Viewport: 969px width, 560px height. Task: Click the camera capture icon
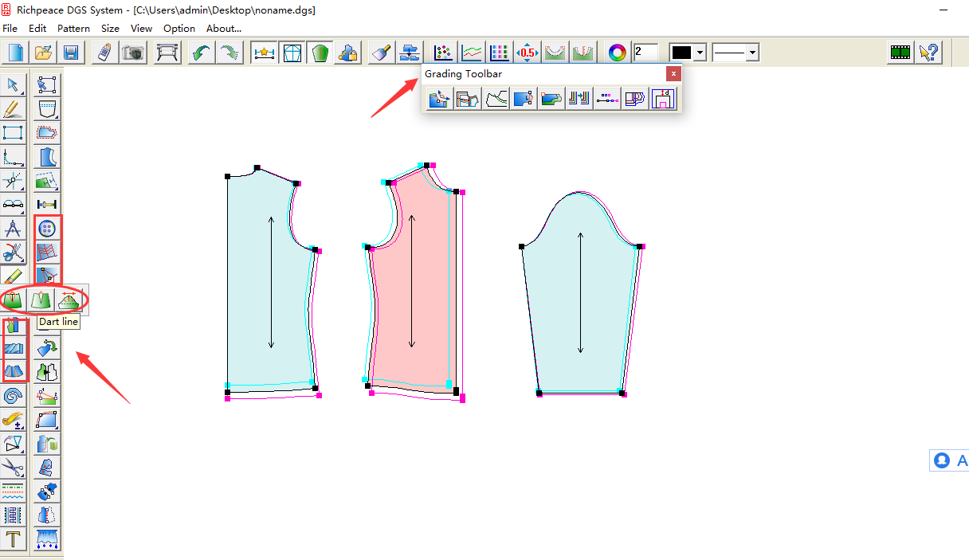[133, 52]
